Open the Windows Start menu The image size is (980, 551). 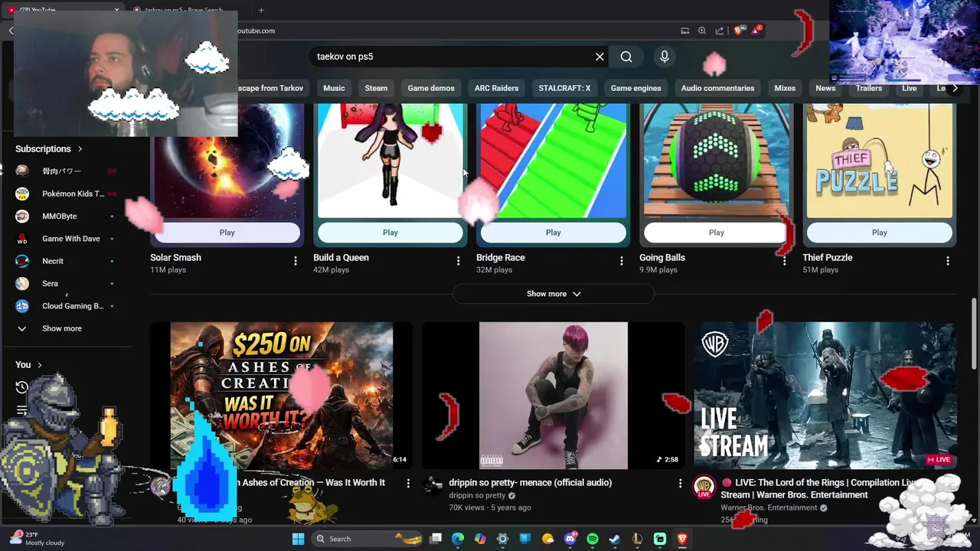pos(298,539)
